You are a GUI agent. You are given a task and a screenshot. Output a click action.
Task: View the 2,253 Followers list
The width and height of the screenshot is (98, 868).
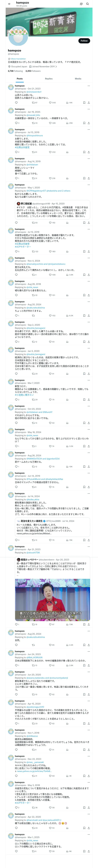click(33, 71)
